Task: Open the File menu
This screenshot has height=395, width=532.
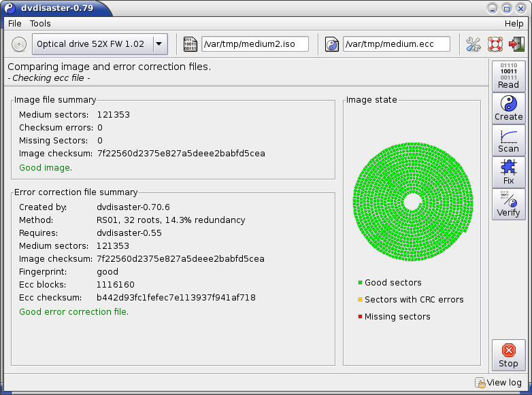Action: pyautogui.click(x=14, y=24)
